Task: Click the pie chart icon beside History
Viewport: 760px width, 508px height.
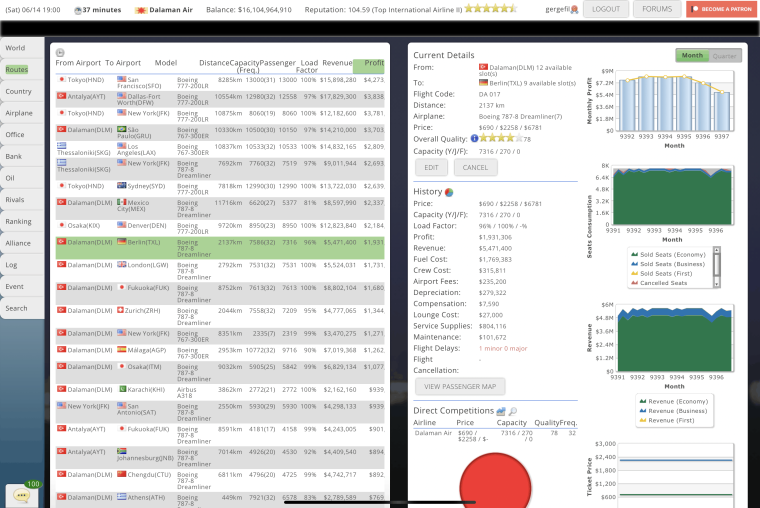Action: [449, 192]
